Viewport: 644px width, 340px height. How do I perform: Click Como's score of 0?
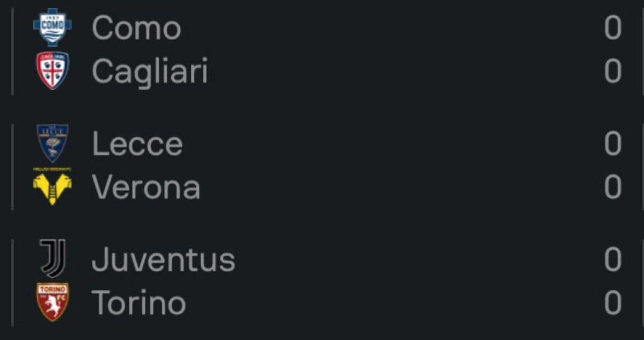click(x=612, y=28)
